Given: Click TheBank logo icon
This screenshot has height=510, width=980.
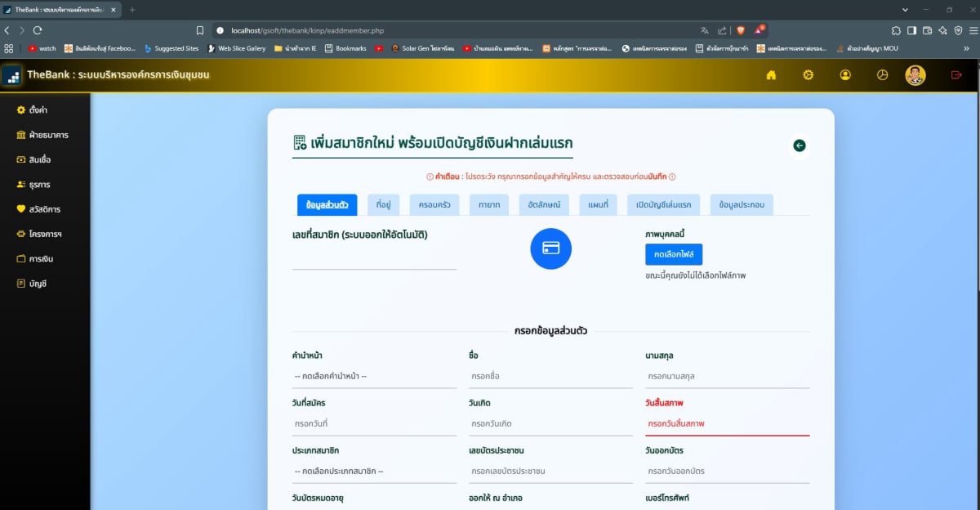Looking at the screenshot, I should pos(11,75).
